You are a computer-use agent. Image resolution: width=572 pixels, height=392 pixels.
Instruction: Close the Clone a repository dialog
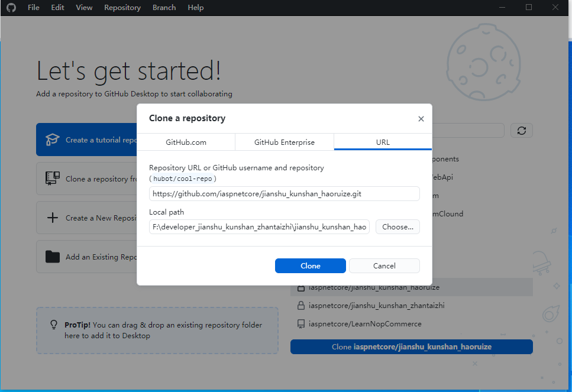pyautogui.click(x=421, y=119)
